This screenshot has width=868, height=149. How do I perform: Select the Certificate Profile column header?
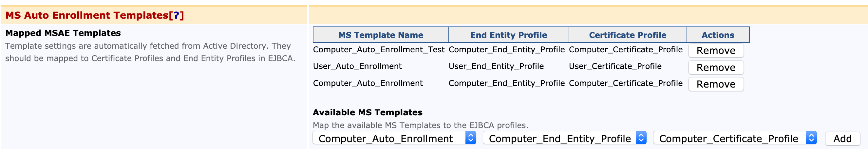(627, 35)
